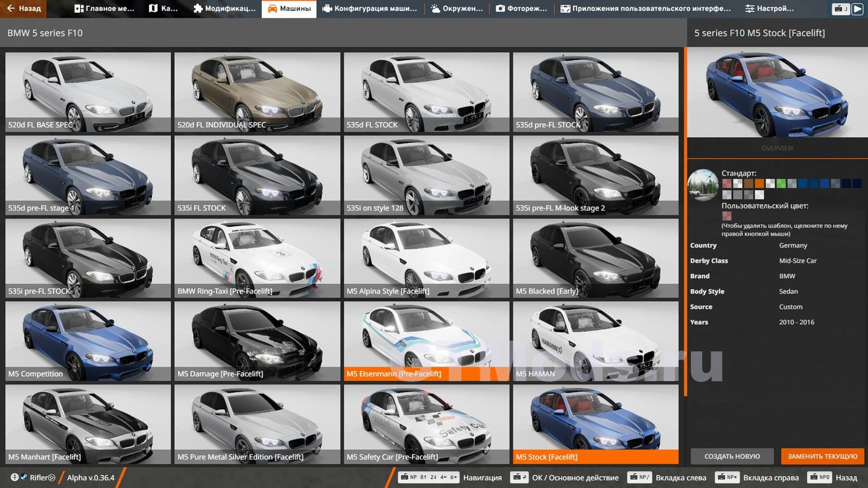Click the orange vehicle list scrollbar
This screenshot has height=488, width=868.
point(684,221)
